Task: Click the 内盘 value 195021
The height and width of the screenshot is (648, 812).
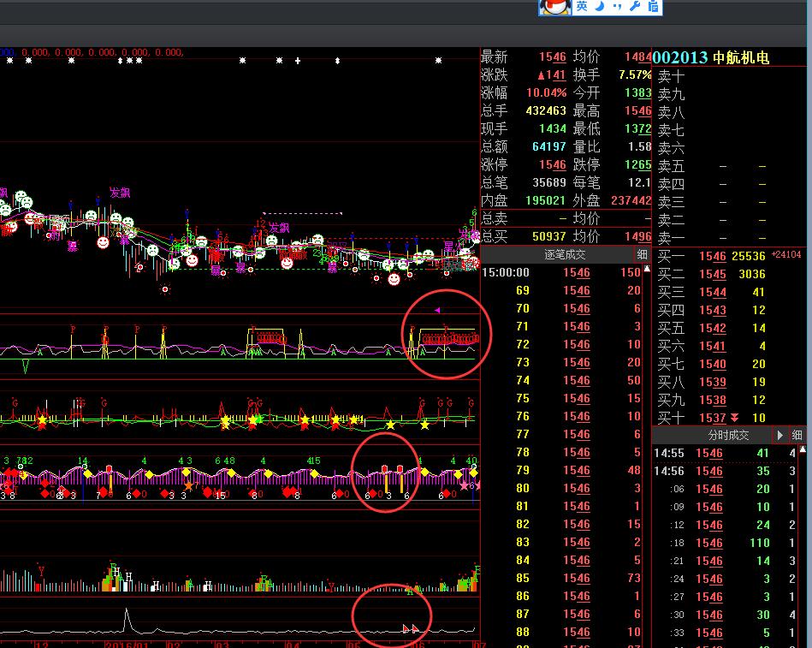Action: point(546,200)
